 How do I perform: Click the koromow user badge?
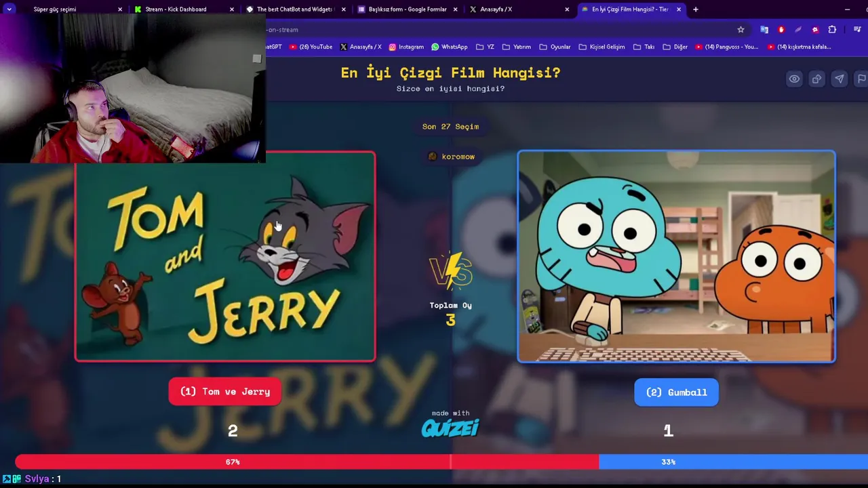click(x=451, y=157)
